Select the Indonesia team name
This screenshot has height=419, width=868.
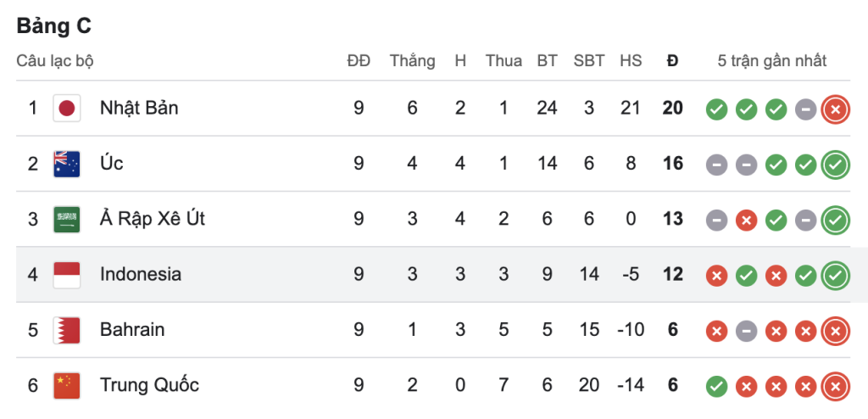pyautogui.click(x=141, y=275)
